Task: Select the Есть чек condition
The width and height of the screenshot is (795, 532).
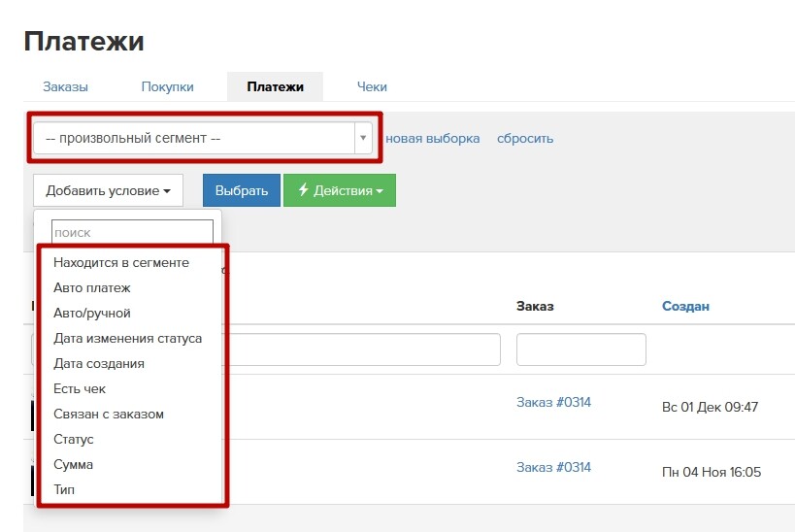Action: (x=80, y=389)
